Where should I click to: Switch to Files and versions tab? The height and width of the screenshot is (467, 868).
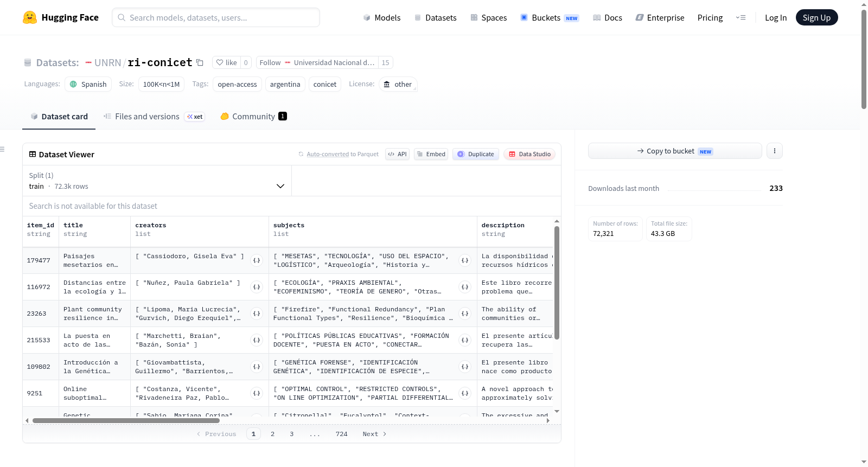[x=154, y=116]
